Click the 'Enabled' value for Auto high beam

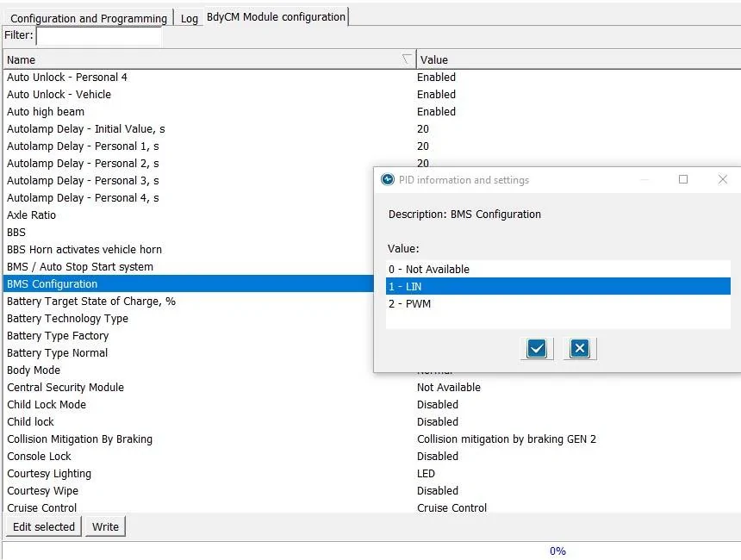pos(436,111)
